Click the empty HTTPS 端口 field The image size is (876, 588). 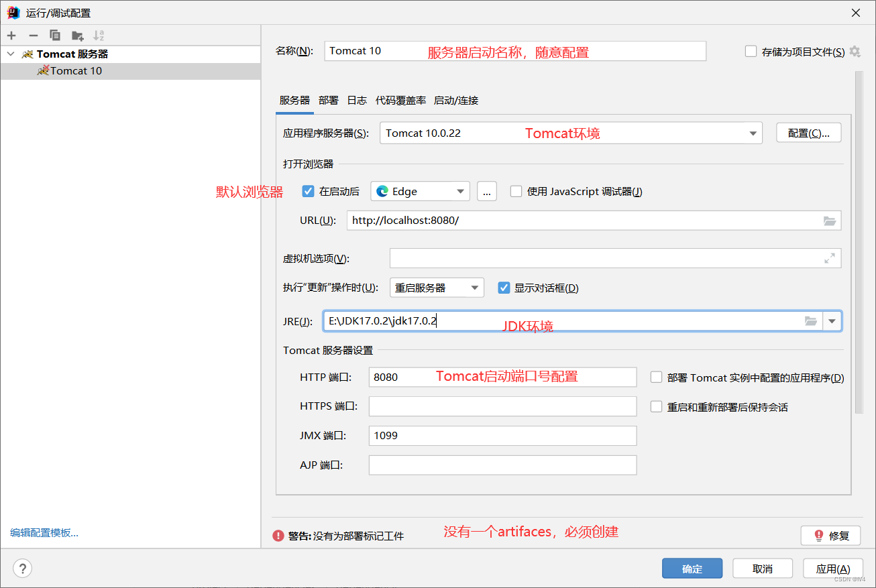[502, 406]
